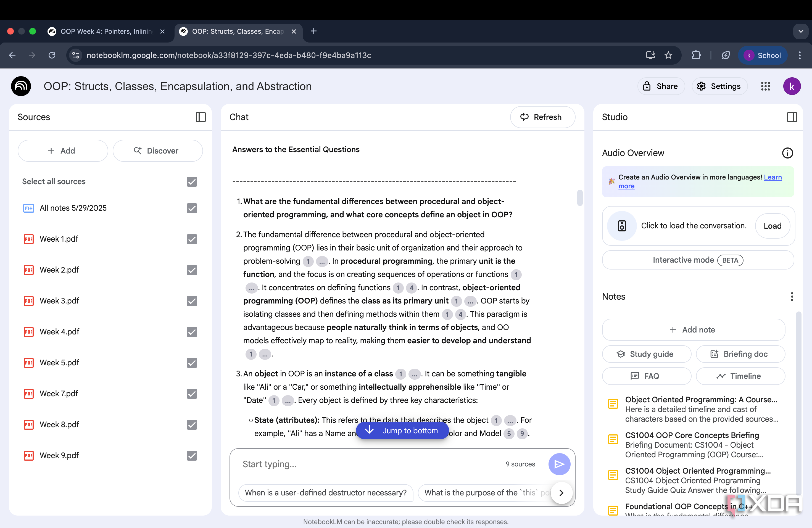Go back in browser history
The width and height of the screenshot is (812, 528).
click(12, 55)
